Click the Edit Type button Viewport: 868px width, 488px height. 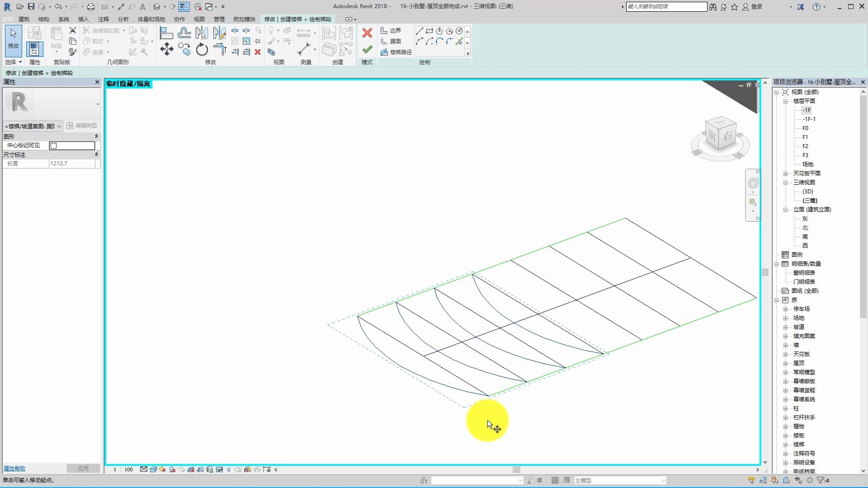click(x=81, y=126)
